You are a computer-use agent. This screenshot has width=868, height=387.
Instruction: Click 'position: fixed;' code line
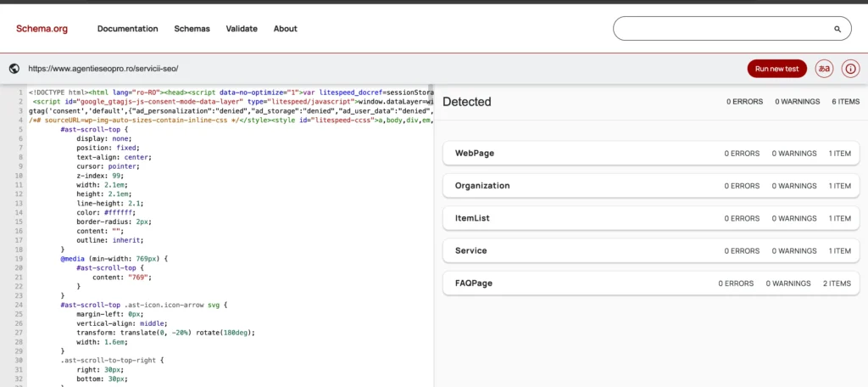(x=108, y=148)
